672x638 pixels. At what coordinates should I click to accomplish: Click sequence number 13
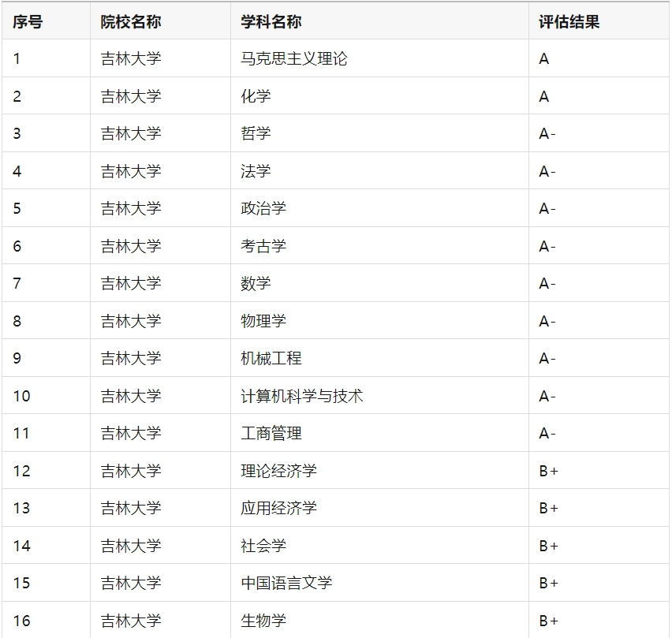click(21, 509)
